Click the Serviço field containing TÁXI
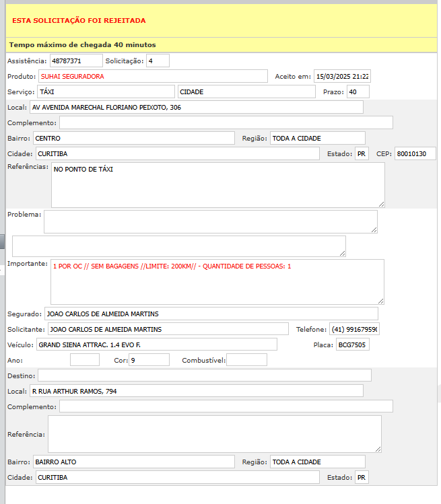Image resolution: width=441 pixels, height=504 pixels. pyautogui.click(x=106, y=92)
